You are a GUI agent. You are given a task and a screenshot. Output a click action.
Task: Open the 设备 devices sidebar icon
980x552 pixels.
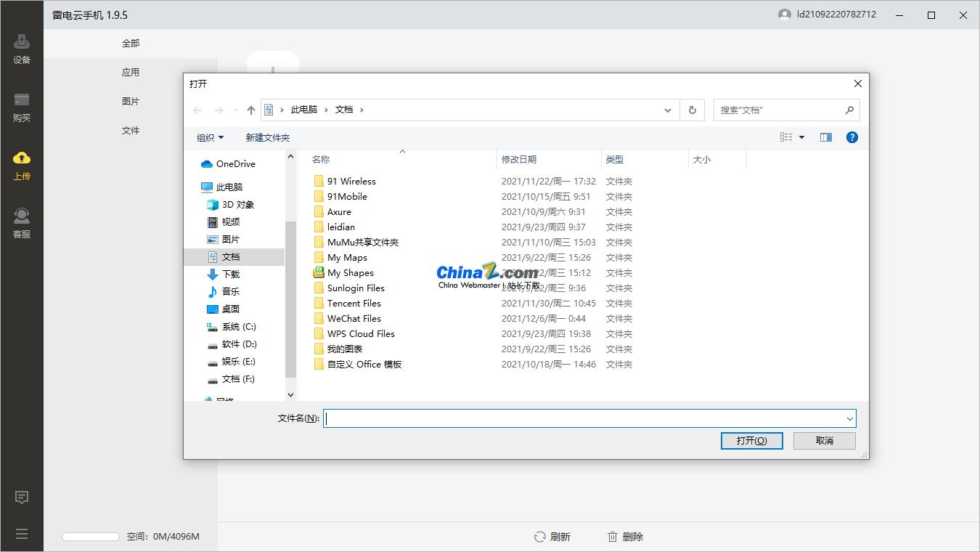[x=22, y=49]
